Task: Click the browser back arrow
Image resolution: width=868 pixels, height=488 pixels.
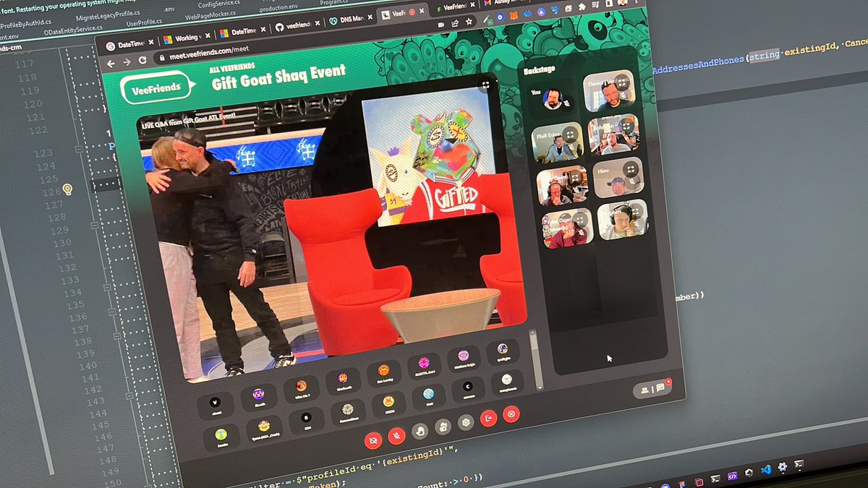Action: point(111,63)
